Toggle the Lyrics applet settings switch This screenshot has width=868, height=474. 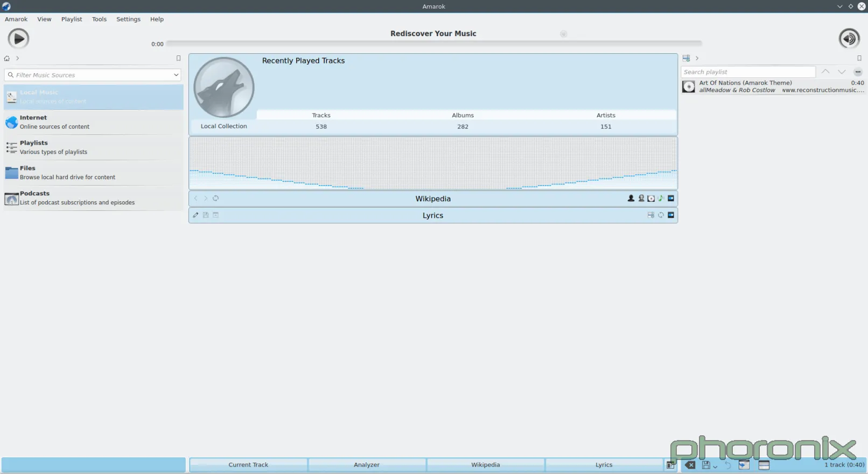[671, 215]
